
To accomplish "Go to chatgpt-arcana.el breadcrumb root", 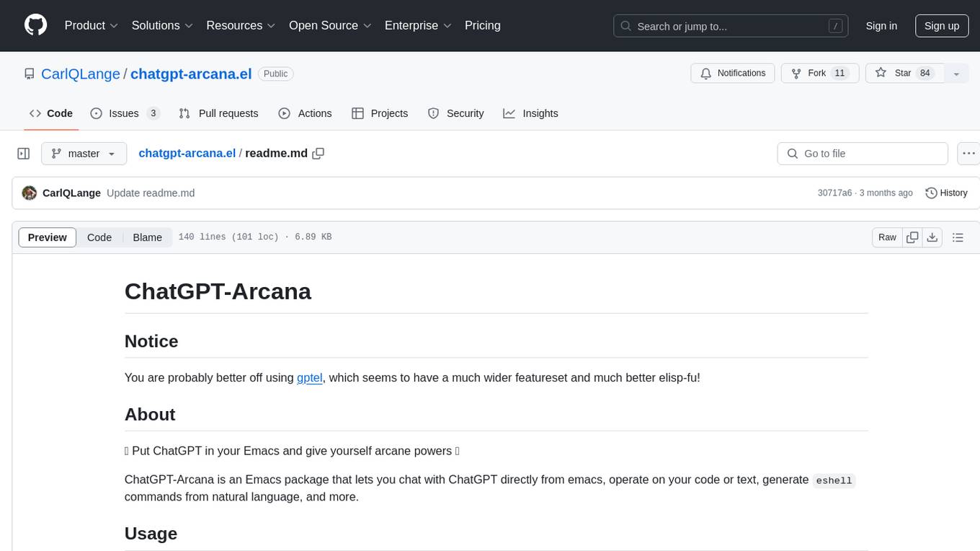I will (x=187, y=154).
